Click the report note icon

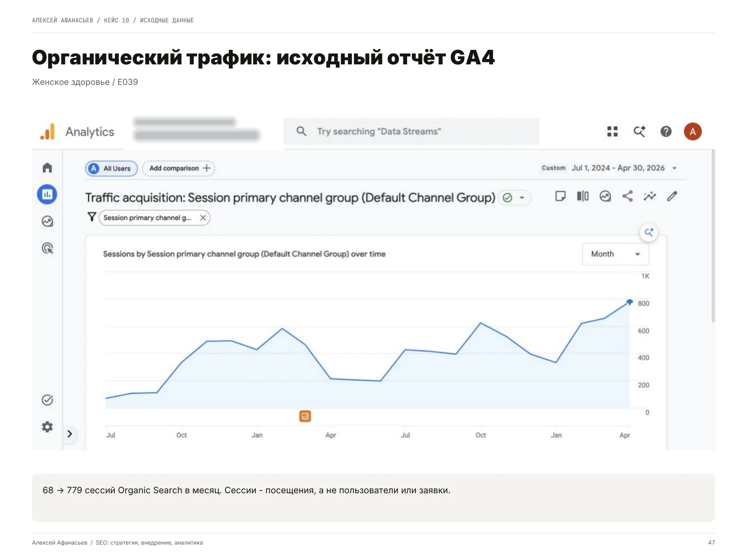pyautogui.click(x=560, y=196)
